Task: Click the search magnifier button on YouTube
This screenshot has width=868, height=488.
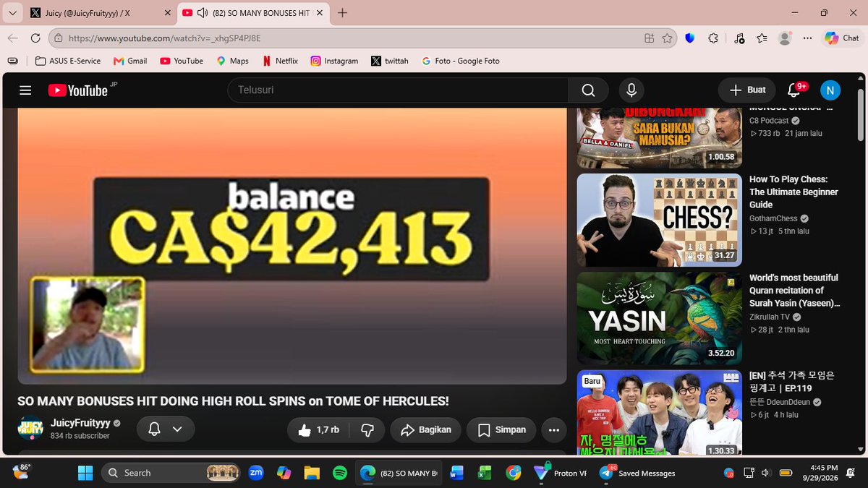Action: coord(588,90)
